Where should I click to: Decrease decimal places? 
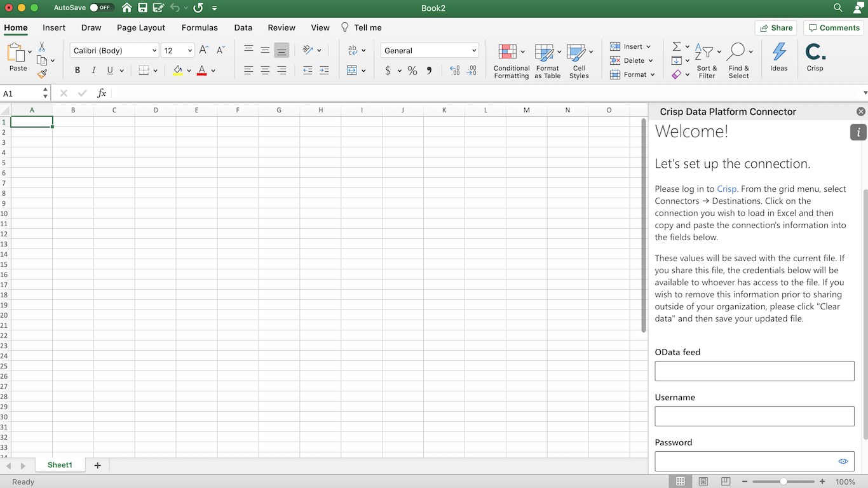pos(471,71)
